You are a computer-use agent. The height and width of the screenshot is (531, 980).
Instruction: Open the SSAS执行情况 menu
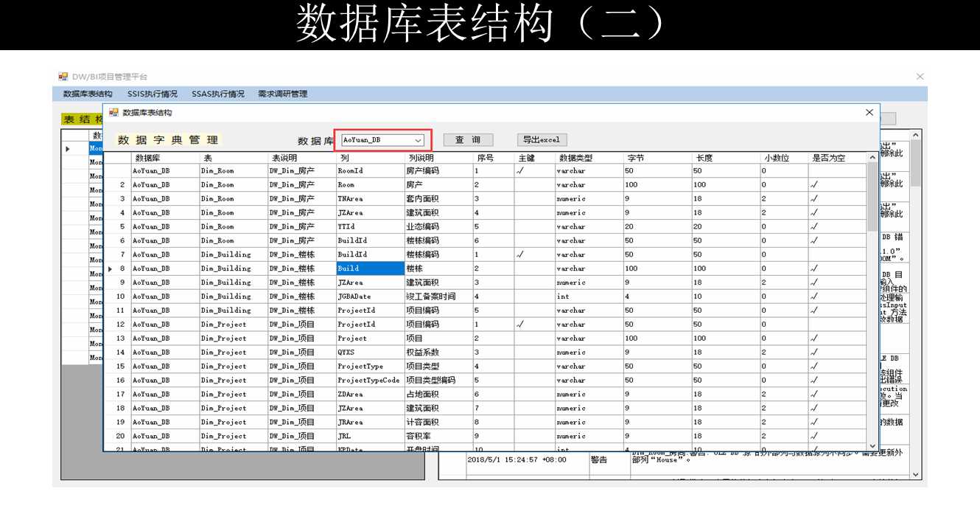(x=218, y=94)
